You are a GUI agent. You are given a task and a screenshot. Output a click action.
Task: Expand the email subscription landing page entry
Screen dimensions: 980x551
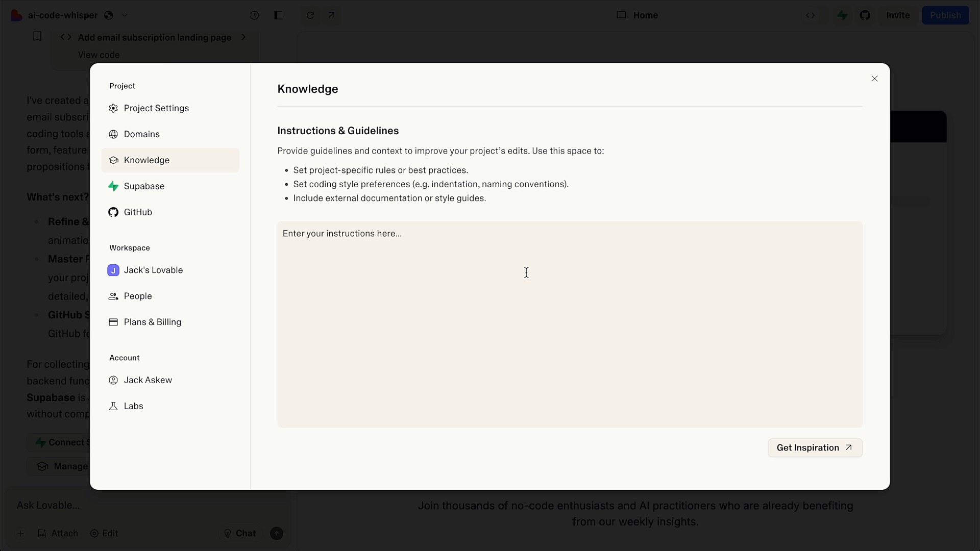(x=243, y=37)
